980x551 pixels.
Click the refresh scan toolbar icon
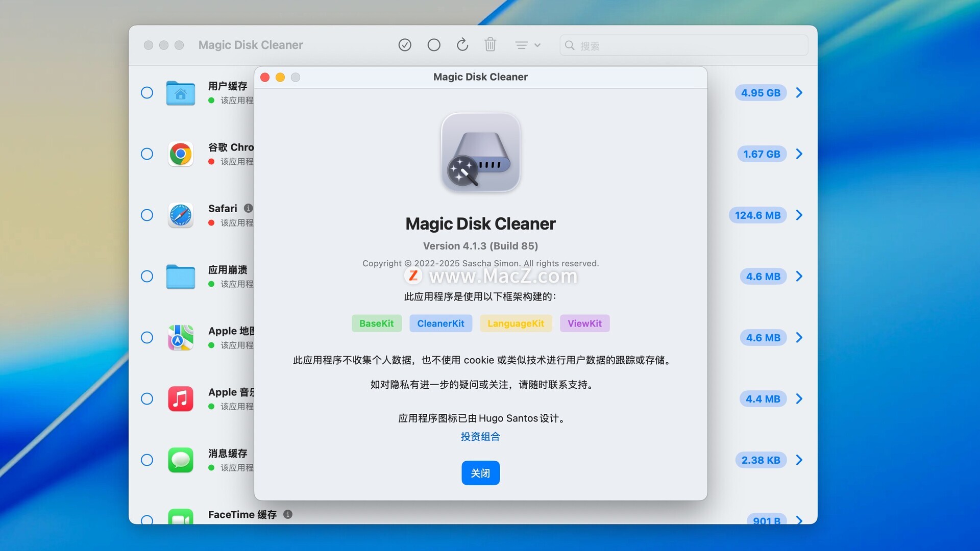click(x=462, y=45)
